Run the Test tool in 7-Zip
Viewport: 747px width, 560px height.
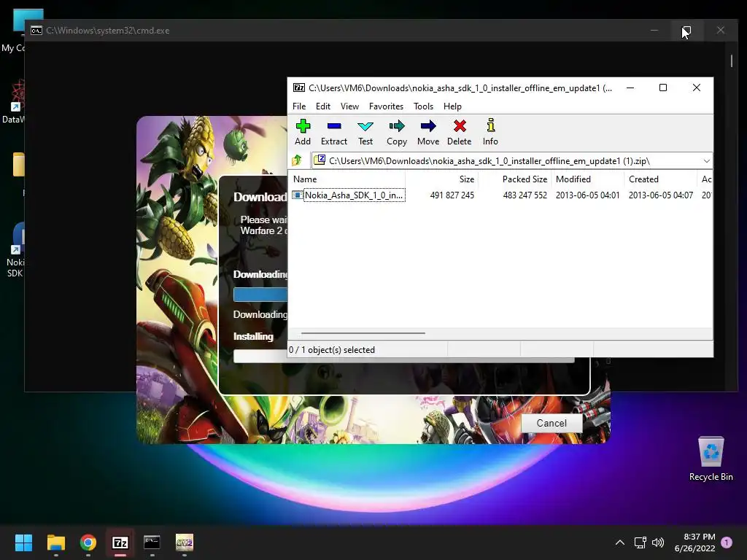point(365,133)
